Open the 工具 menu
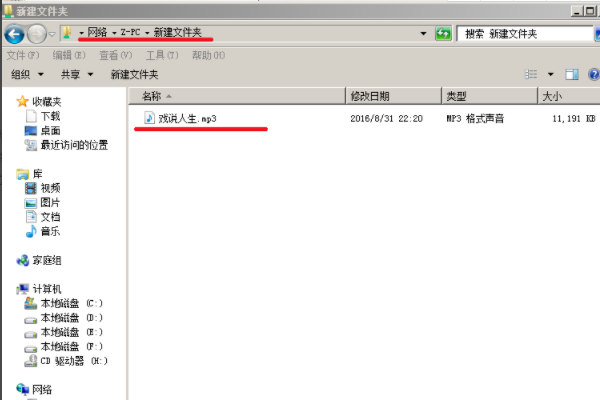Image resolution: width=600 pixels, height=400 pixels. (x=158, y=55)
